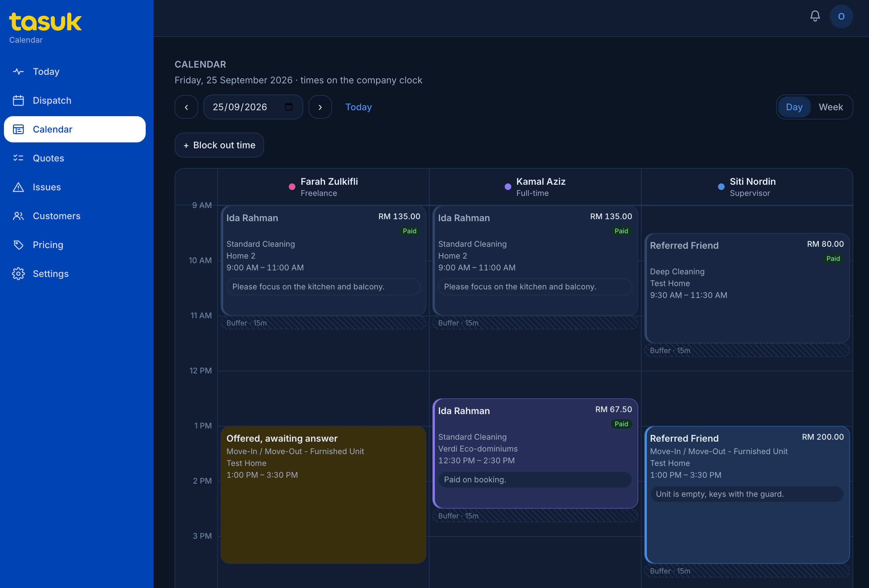
Task: Click the tasuk logo
Action: [45, 22]
